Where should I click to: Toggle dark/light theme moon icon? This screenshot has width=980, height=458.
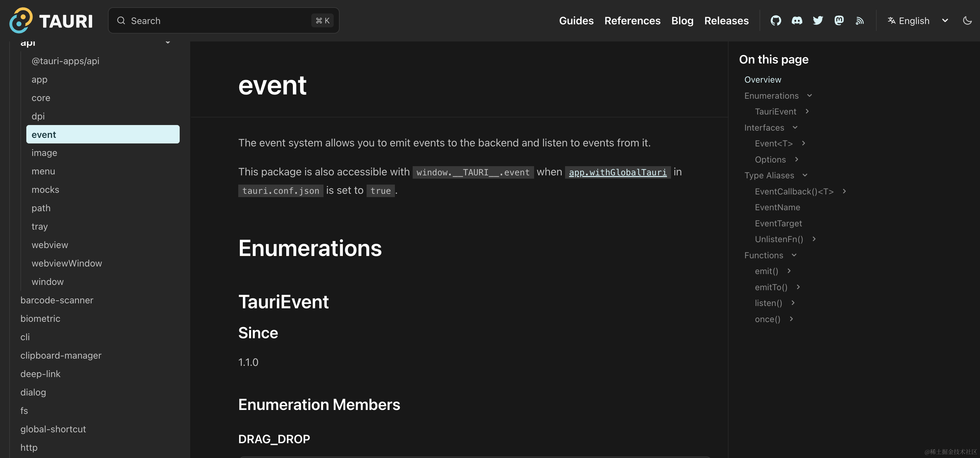click(967, 20)
